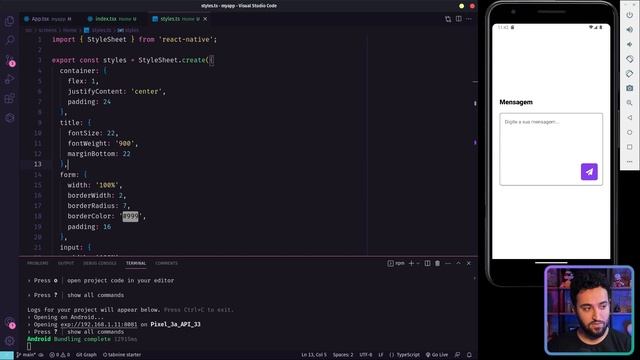Close the styles.ts tab
Viewport: 640px width, 360px height.
pos(205,19)
